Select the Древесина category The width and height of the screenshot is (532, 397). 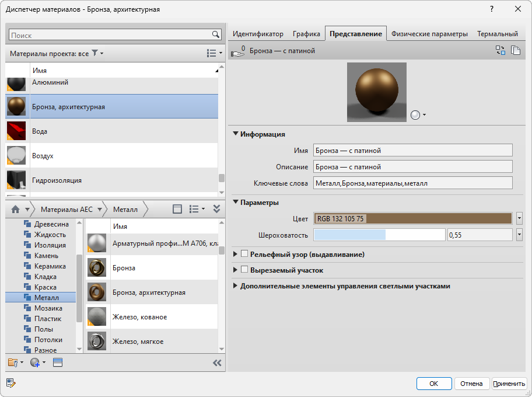coord(46,224)
